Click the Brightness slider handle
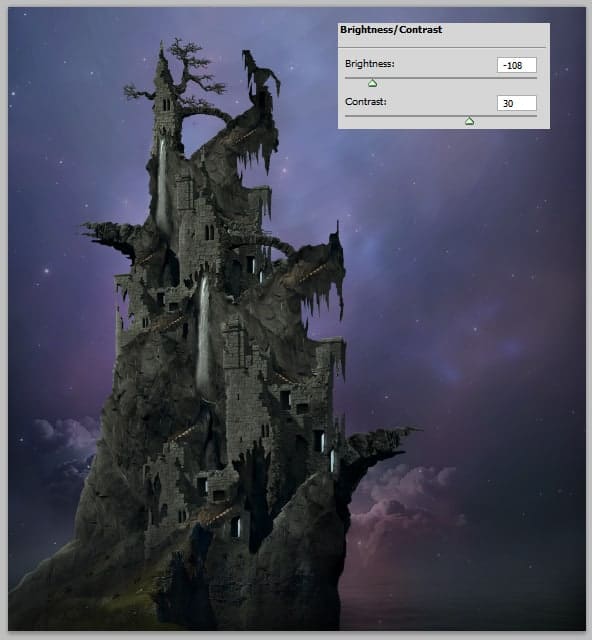The height and width of the screenshot is (640, 592). click(372, 83)
